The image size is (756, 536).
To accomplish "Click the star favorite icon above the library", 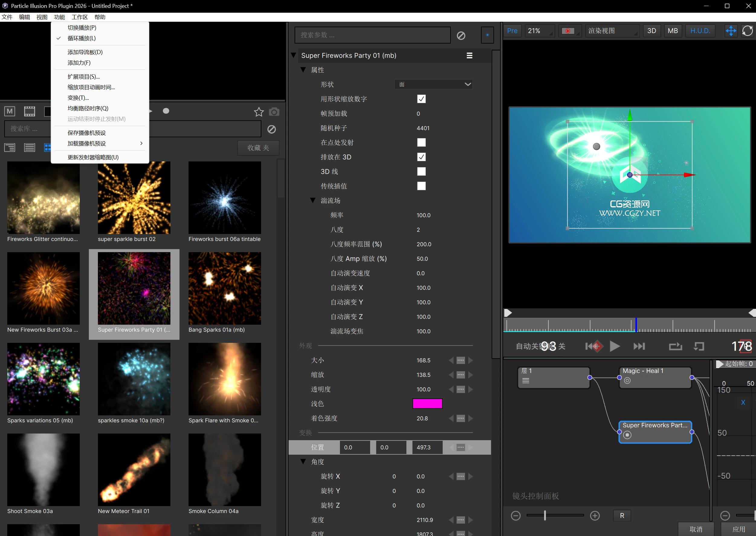I will [259, 112].
